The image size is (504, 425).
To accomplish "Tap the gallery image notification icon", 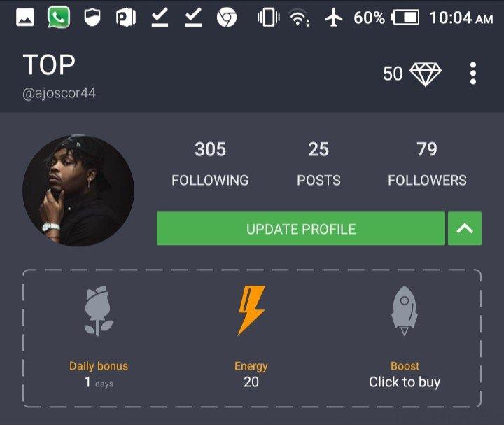I will [x=25, y=18].
